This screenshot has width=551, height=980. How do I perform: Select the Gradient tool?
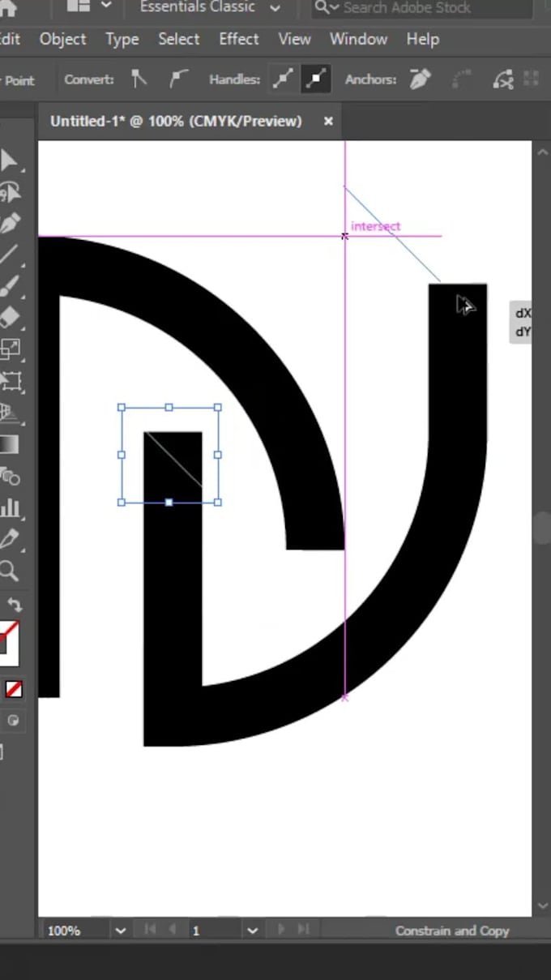(8, 445)
